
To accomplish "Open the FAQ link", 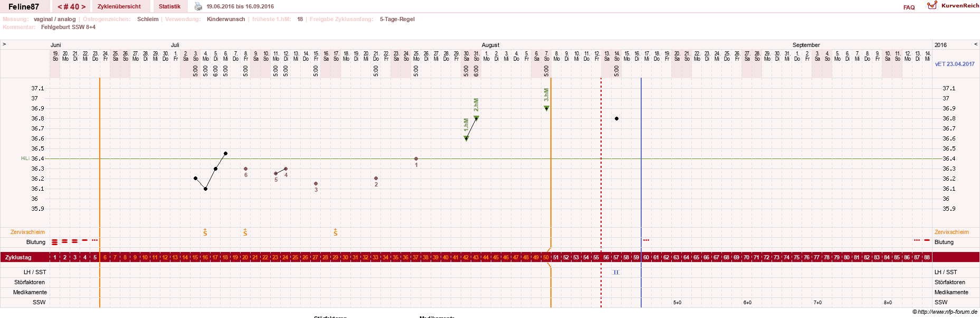I will click(909, 7).
